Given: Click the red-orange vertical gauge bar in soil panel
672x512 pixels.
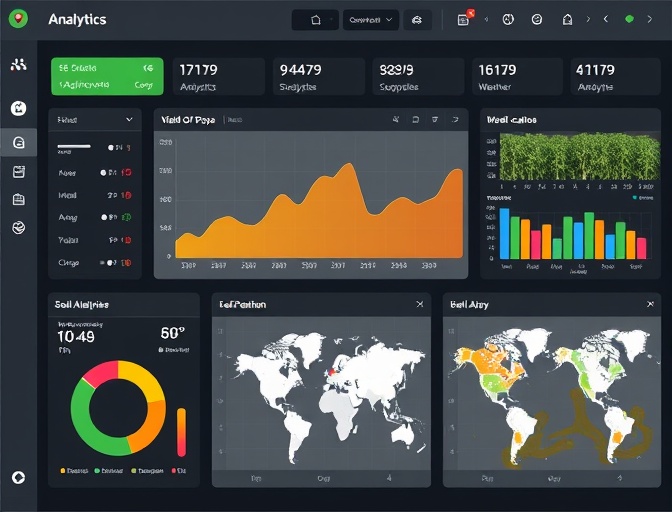Looking at the screenshot, I should 181,432.
